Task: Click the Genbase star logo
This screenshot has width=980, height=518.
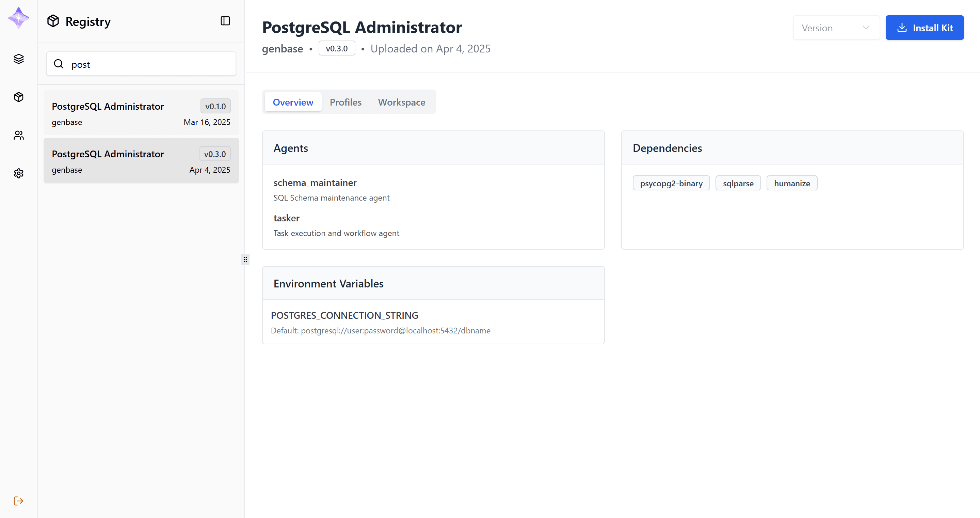Action: point(19,18)
